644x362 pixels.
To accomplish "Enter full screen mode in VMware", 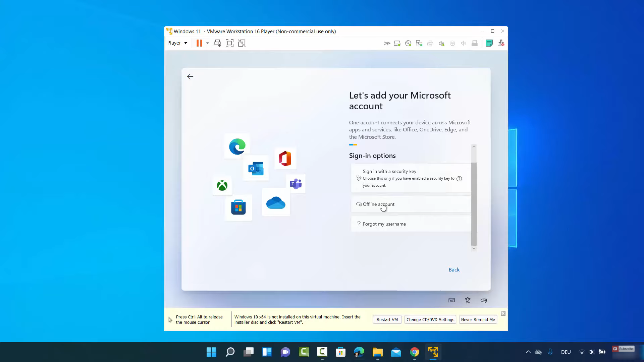I will click(229, 43).
